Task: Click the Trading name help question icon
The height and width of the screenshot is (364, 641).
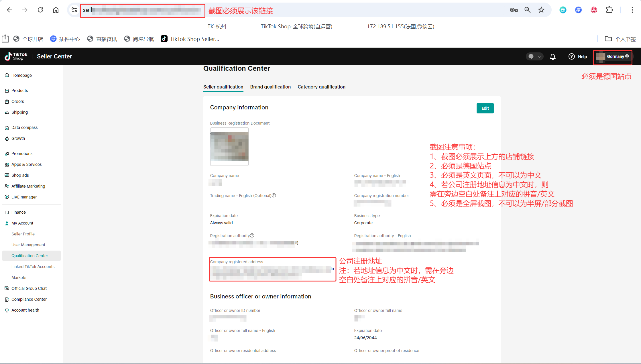Action: click(x=274, y=195)
